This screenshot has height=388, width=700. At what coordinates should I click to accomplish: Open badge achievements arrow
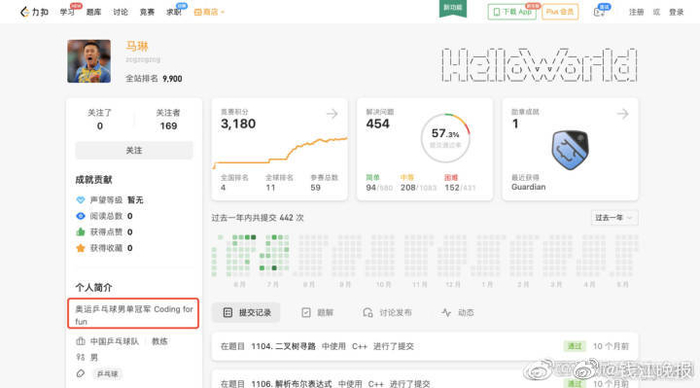pyautogui.click(x=623, y=114)
